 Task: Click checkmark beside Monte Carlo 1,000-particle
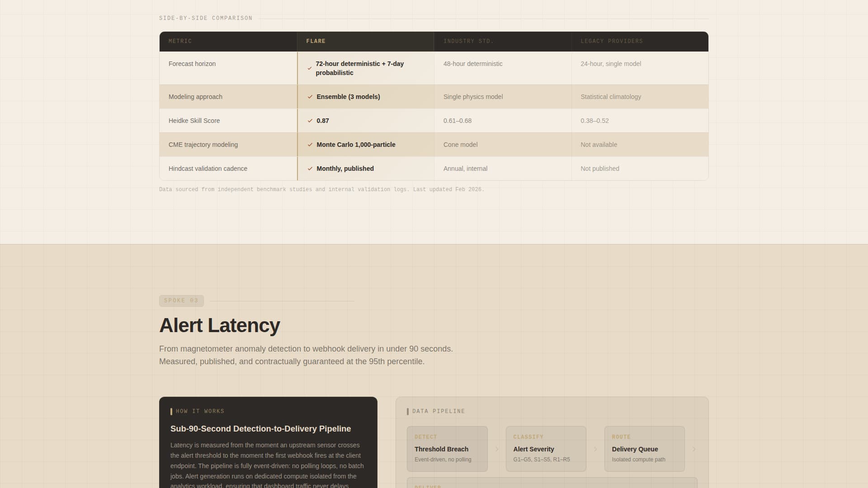click(x=310, y=145)
